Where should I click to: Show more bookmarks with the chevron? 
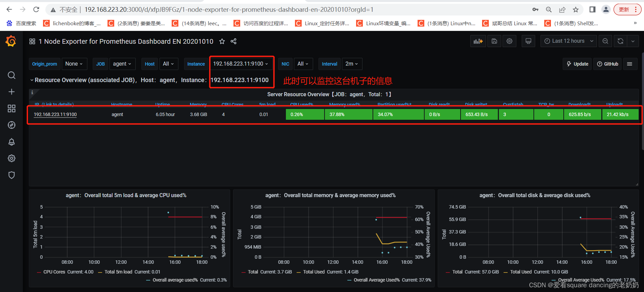[635, 23]
